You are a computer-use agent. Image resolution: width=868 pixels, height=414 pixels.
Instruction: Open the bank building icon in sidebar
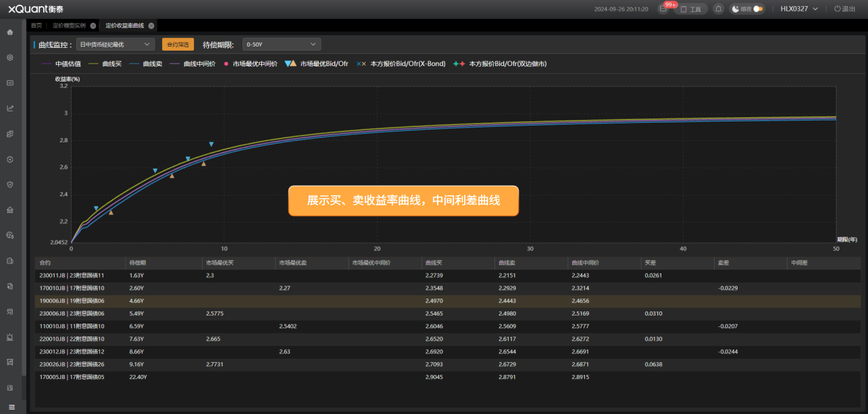point(9,209)
